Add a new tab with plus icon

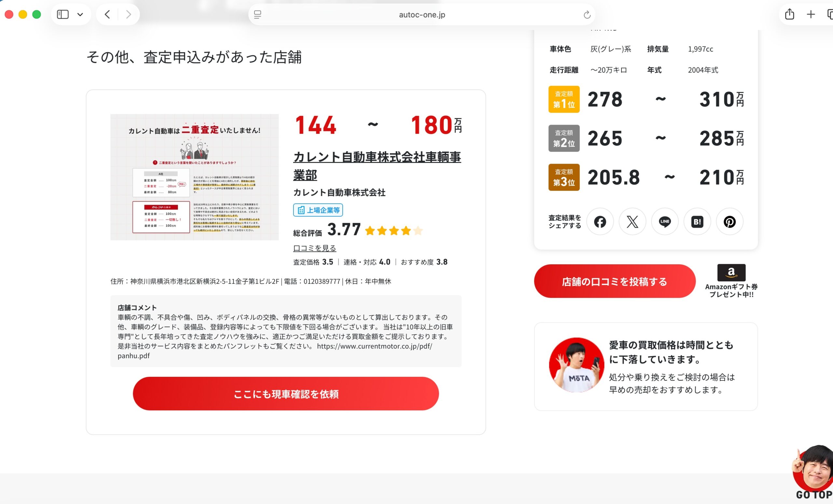811,15
